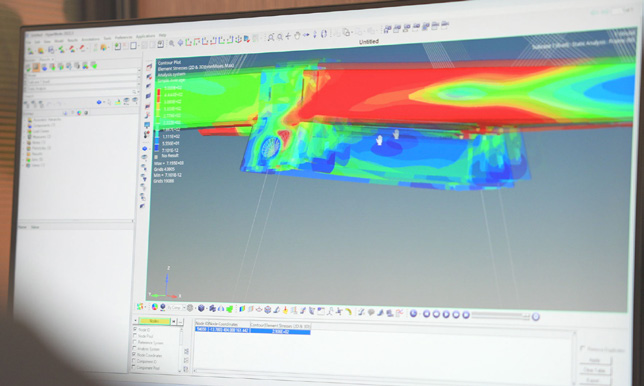Click the multicolor icon at bottom toolbar start

(x=140, y=306)
